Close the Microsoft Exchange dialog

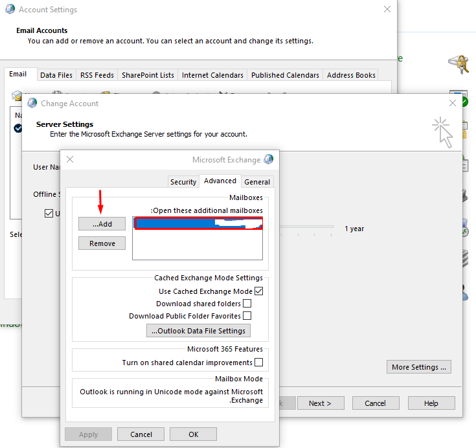point(70,159)
